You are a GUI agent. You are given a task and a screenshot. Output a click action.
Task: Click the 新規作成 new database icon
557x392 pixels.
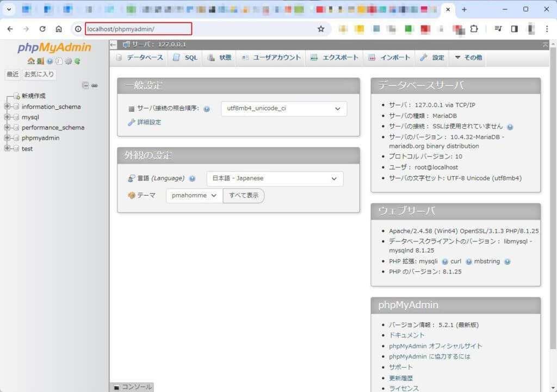16,96
